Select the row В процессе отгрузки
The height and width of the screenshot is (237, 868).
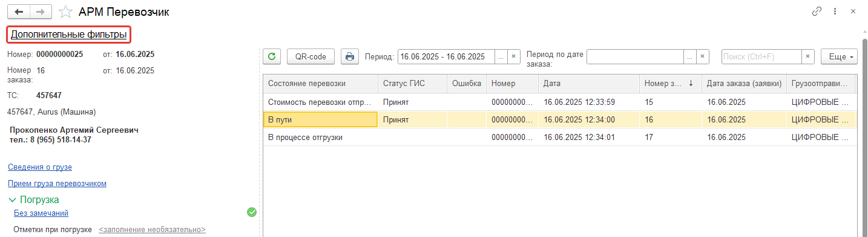[560, 137]
